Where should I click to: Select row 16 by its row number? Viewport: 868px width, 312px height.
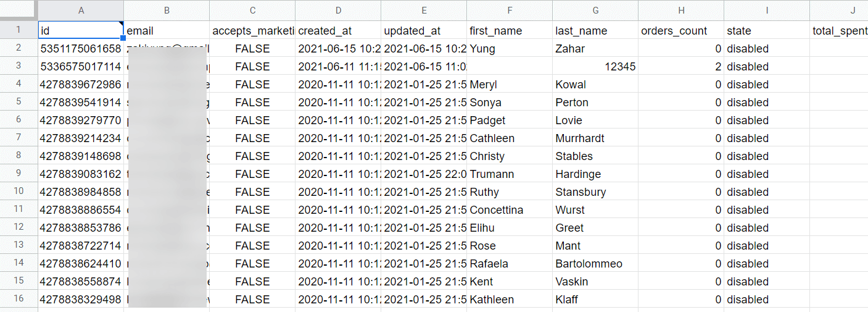(19, 299)
